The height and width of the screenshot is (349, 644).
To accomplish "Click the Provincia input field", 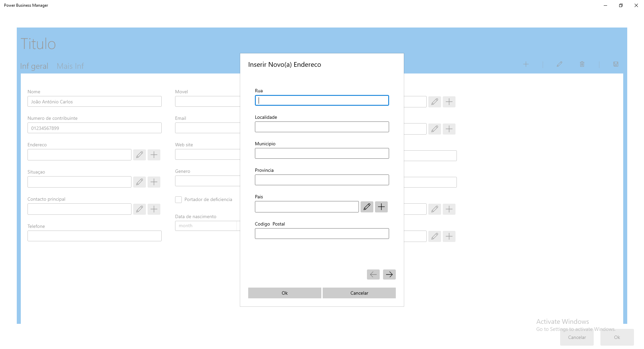I will pyautogui.click(x=322, y=180).
